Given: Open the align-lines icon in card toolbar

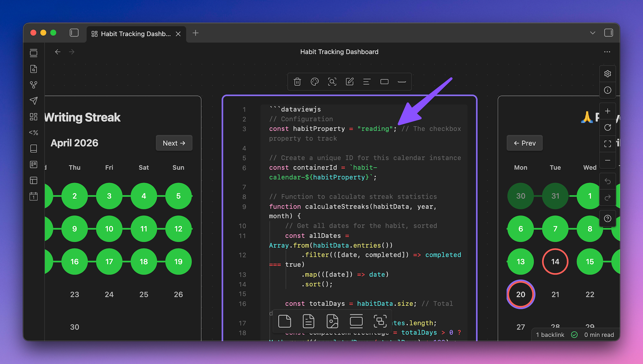Looking at the screenshot, I should (367, 82).
